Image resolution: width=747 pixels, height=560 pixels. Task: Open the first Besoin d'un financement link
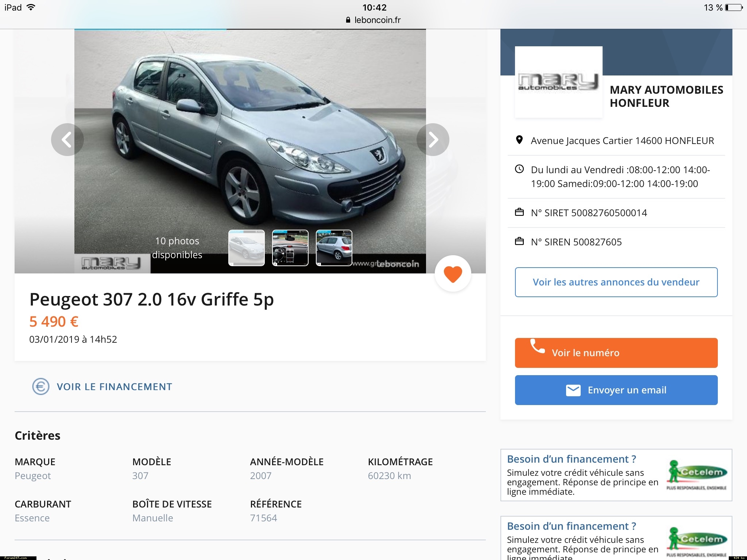click(x=572, y=459)
